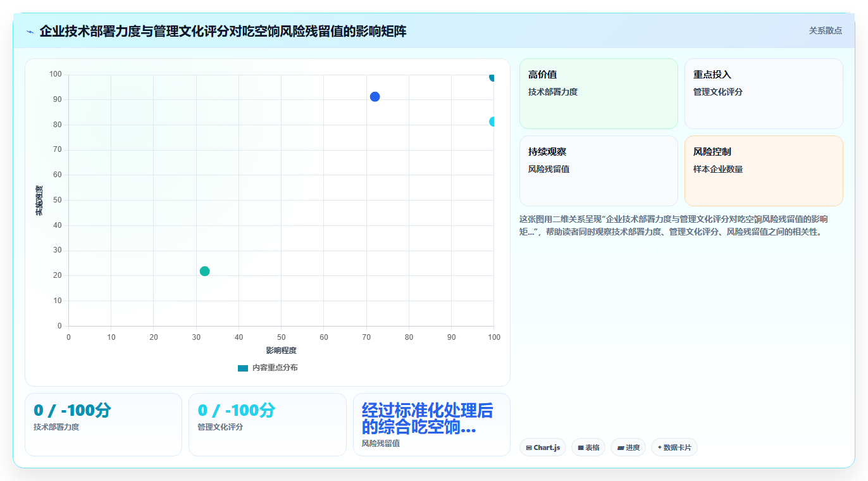Click the 实施难度 y-axis title

pos(39,200)
